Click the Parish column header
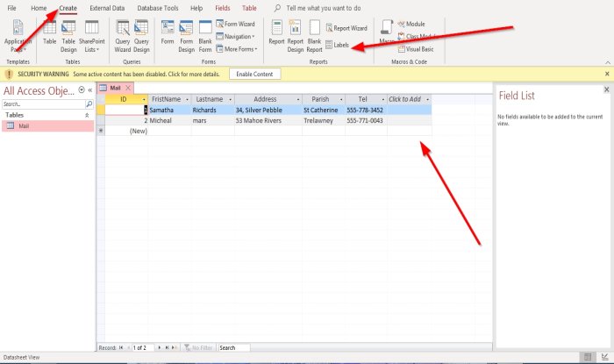The width and height of the screenshot is (614, 364). click(x=324, y=99)
